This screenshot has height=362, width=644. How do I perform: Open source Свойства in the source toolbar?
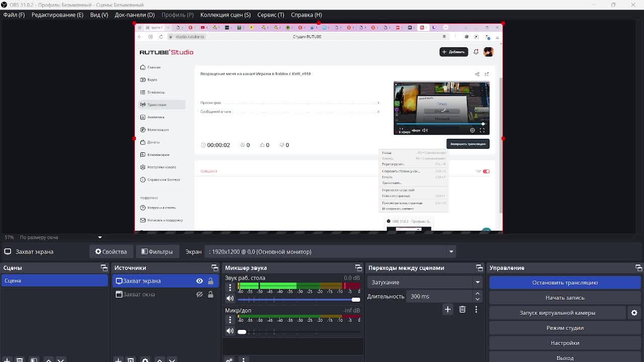click(x=111, y=252)
